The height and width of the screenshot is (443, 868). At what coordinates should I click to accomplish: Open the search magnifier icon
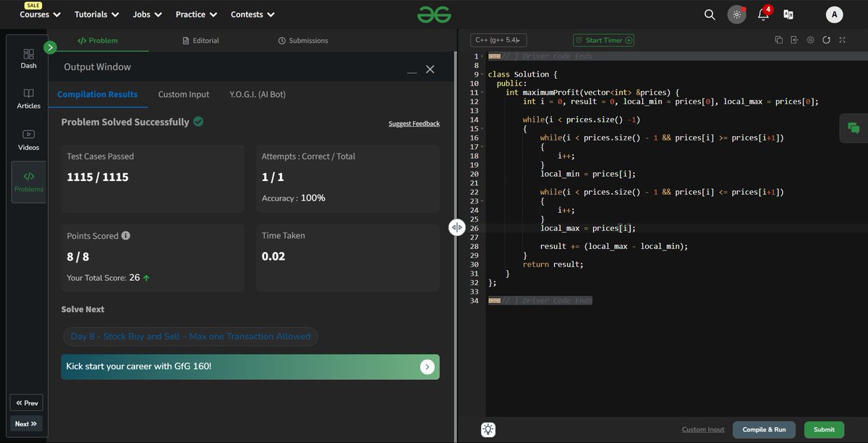click(710, 14)
